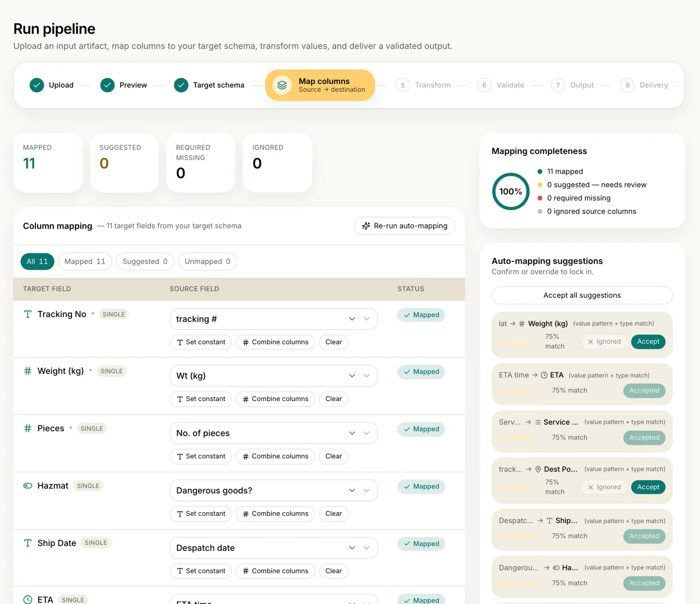Combine columns for Weight (kg)

click(275, 399)
